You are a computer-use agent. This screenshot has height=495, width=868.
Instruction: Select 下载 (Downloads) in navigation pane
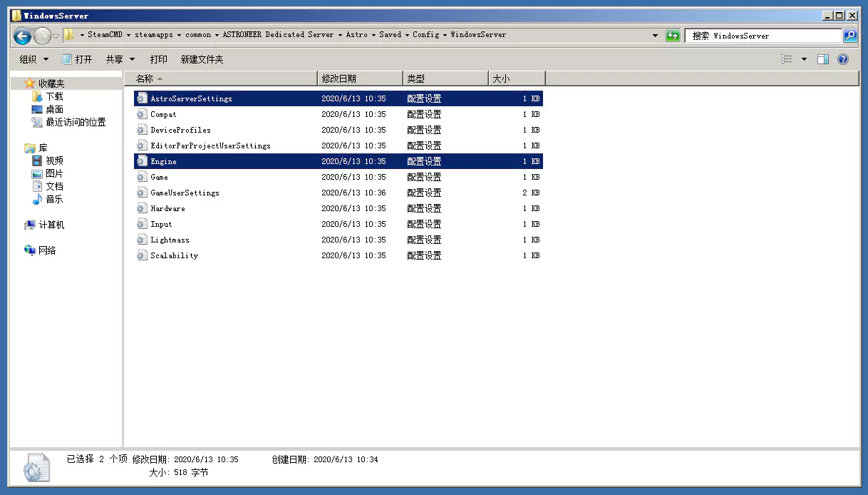pyautogui.click(x=54, y=96)
